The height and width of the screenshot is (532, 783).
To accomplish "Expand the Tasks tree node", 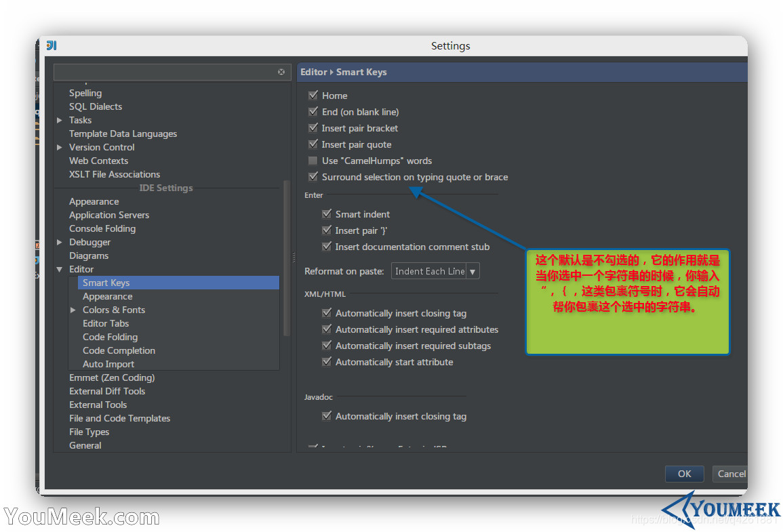I will [x=60, y=120].
